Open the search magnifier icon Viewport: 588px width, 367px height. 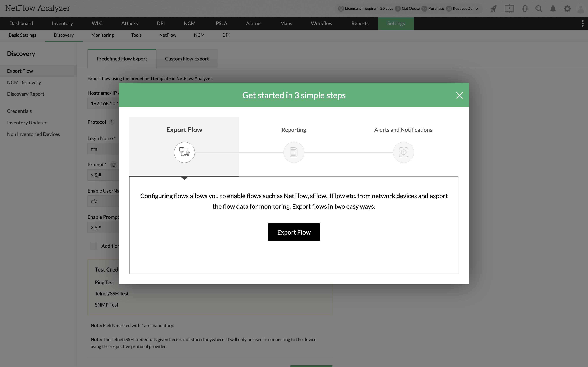(539, 9)
